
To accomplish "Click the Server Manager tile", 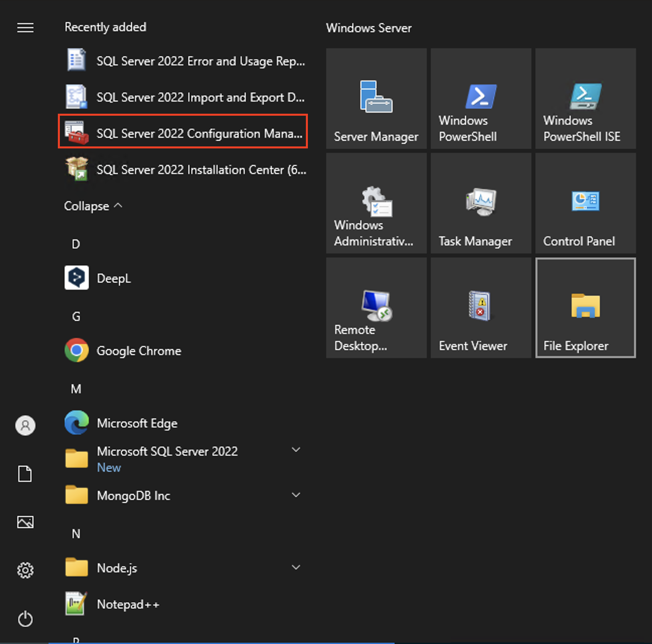I will pos(376,99).
